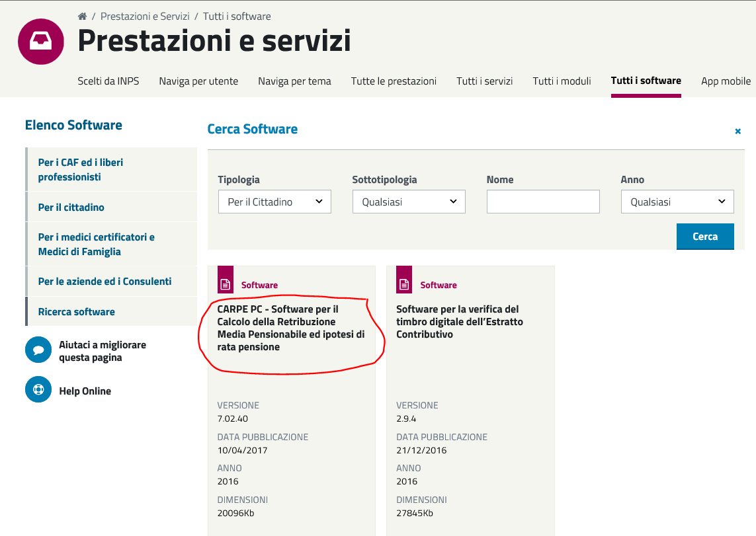
Task: Click the document icon on the timbro digitale card
Action: 404,284
